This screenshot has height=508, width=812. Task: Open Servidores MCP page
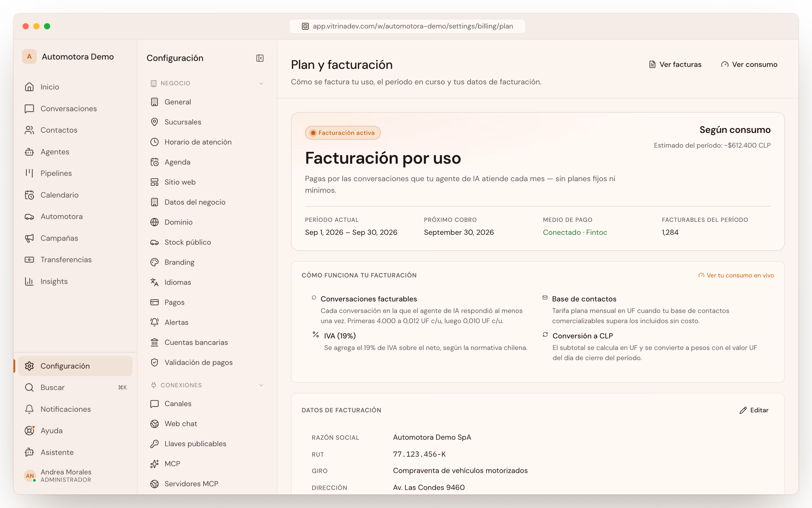point(207,484)
